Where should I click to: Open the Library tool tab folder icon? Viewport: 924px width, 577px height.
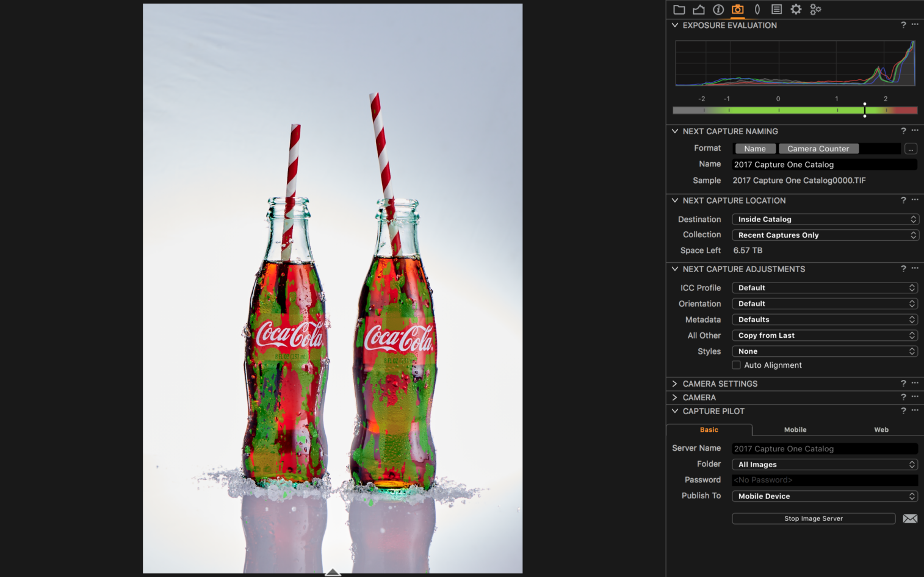tap(679, 9)
